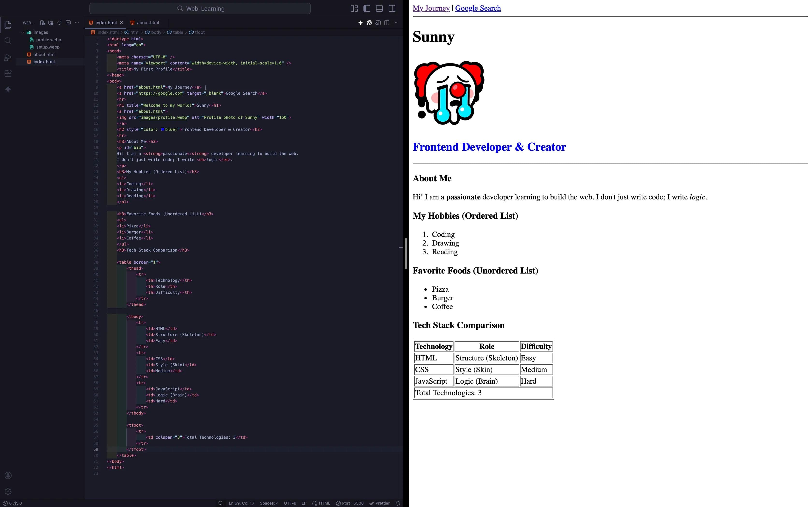
Task: Split the editor to the right
Action: [x=386, y=23]
